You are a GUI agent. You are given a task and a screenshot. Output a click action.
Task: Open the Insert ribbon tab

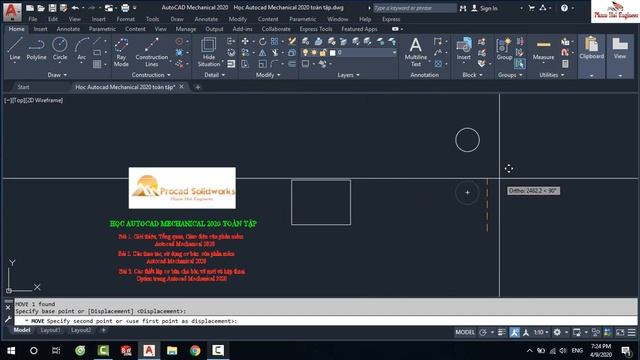pos(40,29)
